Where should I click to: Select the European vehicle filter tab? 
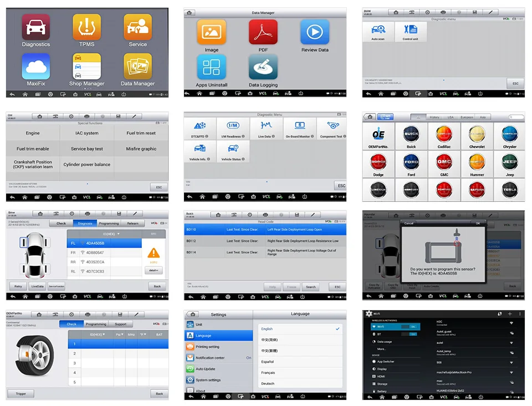click(467, 117)
